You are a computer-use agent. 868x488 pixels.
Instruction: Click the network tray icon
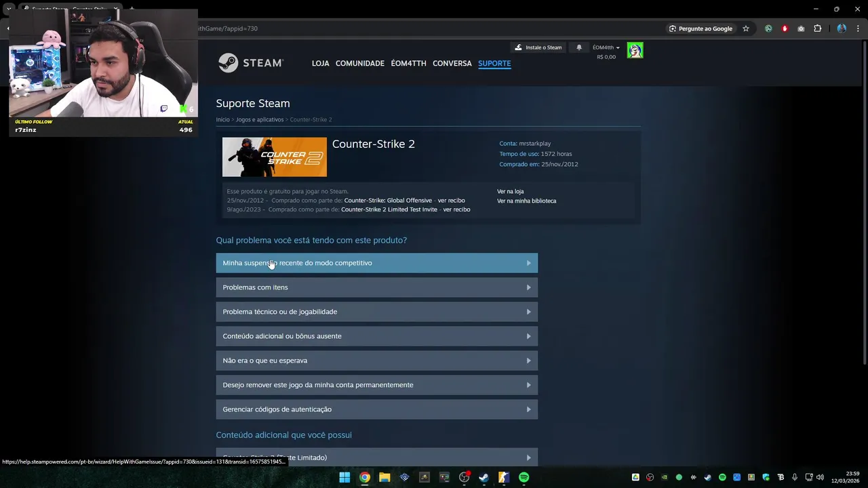click(x=809, y=477)
